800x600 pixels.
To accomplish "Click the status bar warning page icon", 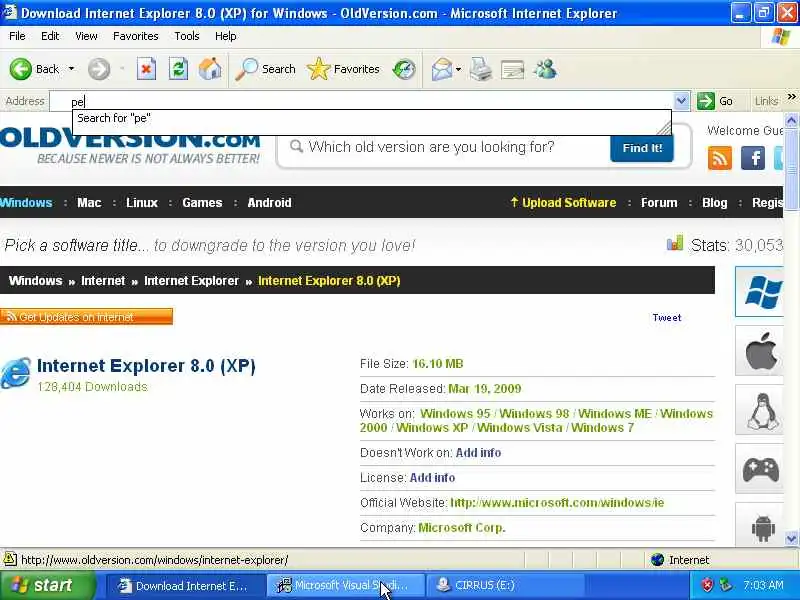I will click(10, 560).
